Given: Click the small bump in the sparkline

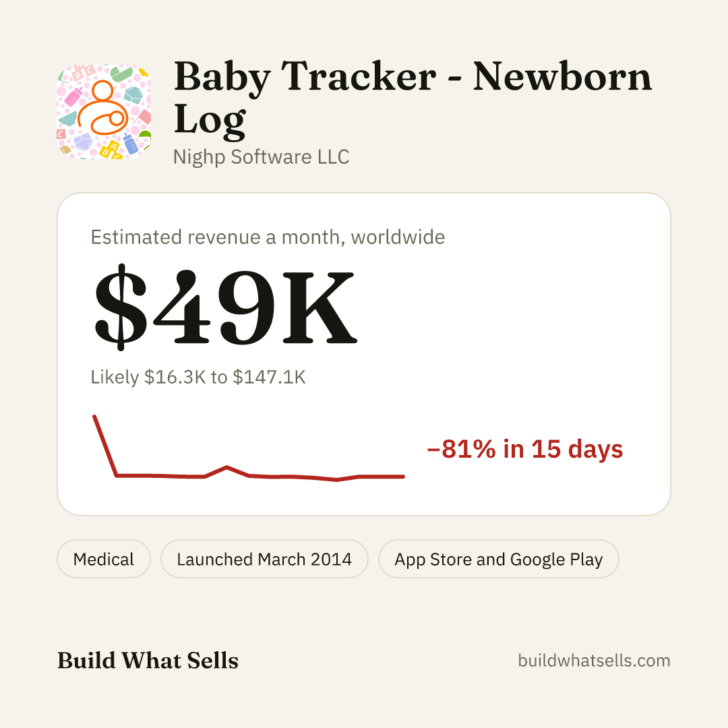Looking at the screenshot, I should pyautogui.click(x=226, y=467).
